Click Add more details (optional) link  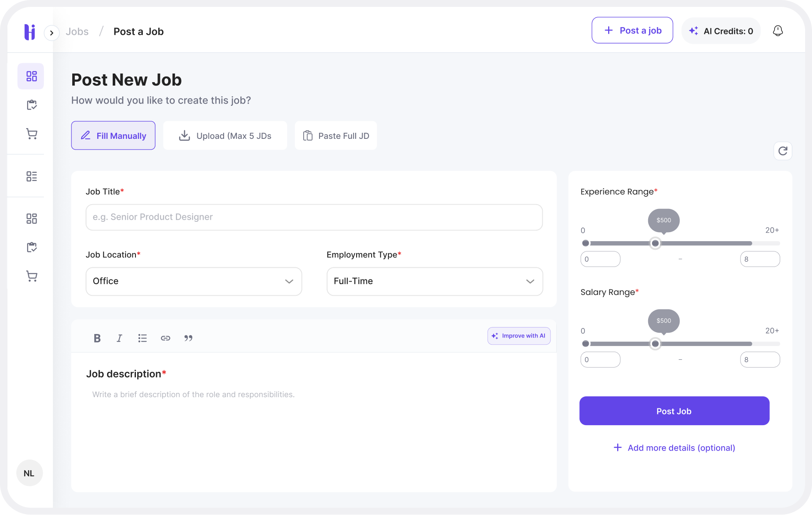[x=674, y=448]
